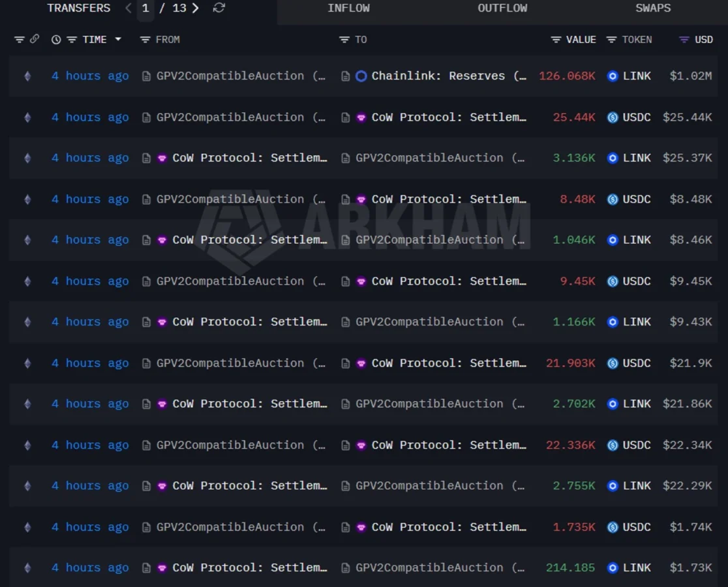This screenshot has height=587, width=728.
Task: Select the value 21.903K
Action: [571, 363]
